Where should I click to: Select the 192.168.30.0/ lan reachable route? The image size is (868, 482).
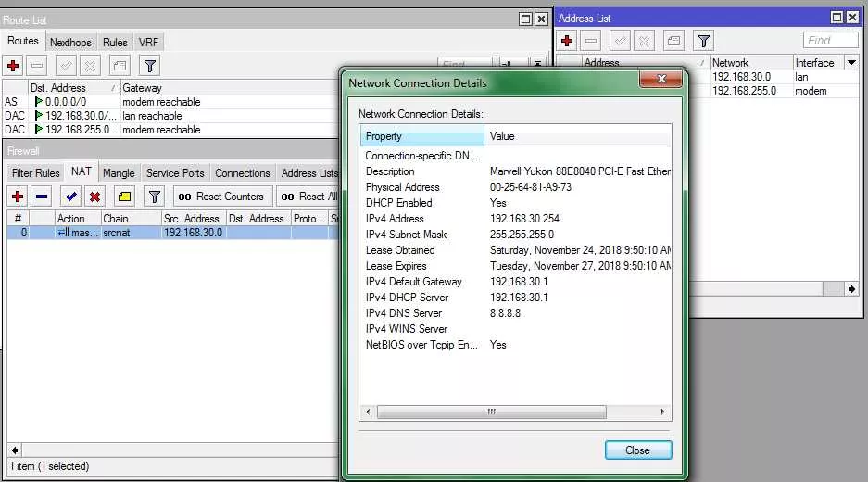170,116
